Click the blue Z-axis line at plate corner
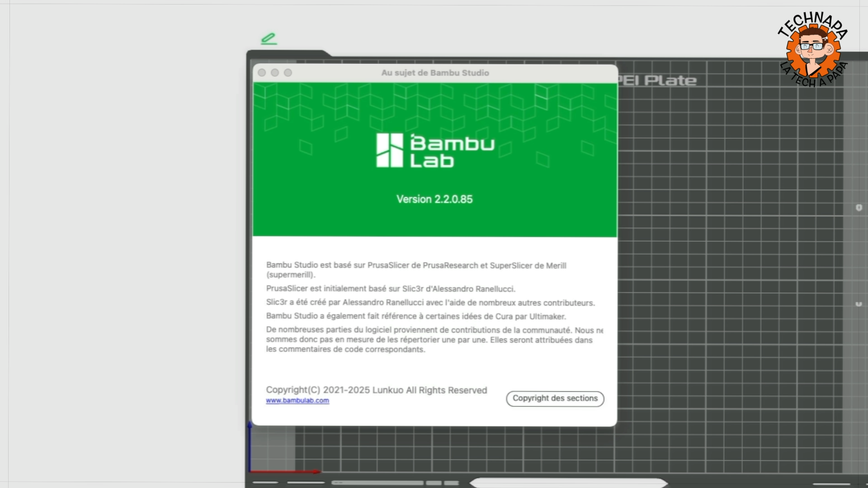The image size is (868, 488). [250, 445]
